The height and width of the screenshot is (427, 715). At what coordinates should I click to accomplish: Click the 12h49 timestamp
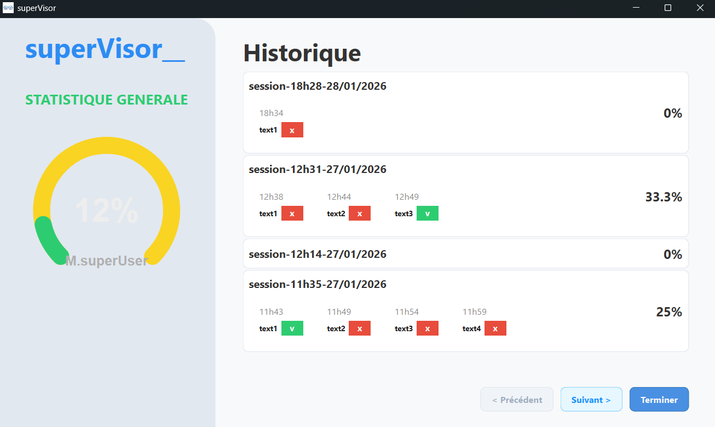coord(407,197)
